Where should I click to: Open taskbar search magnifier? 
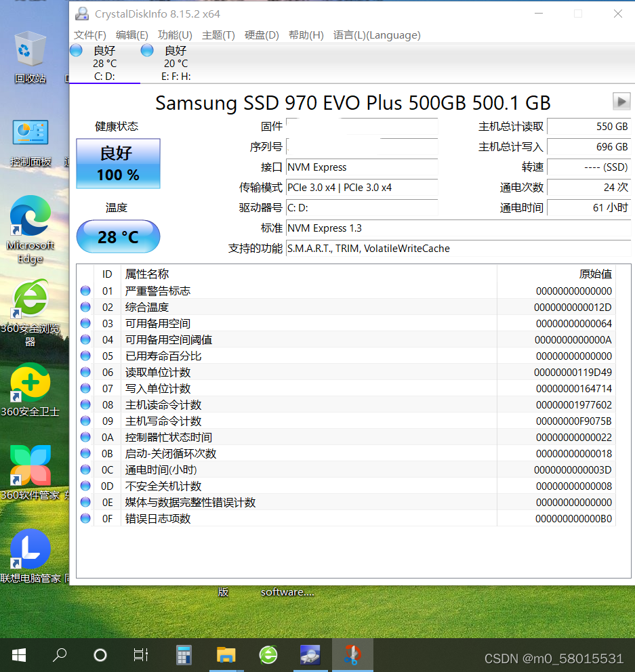pyautogui.click(x=60, y=655)
